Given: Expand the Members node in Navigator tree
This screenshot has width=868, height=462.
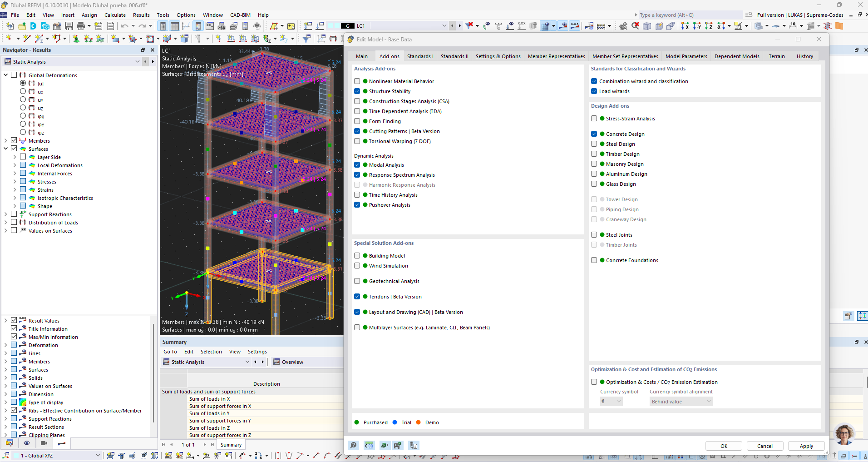Looking at the screenshot, I should click(6, 141).
